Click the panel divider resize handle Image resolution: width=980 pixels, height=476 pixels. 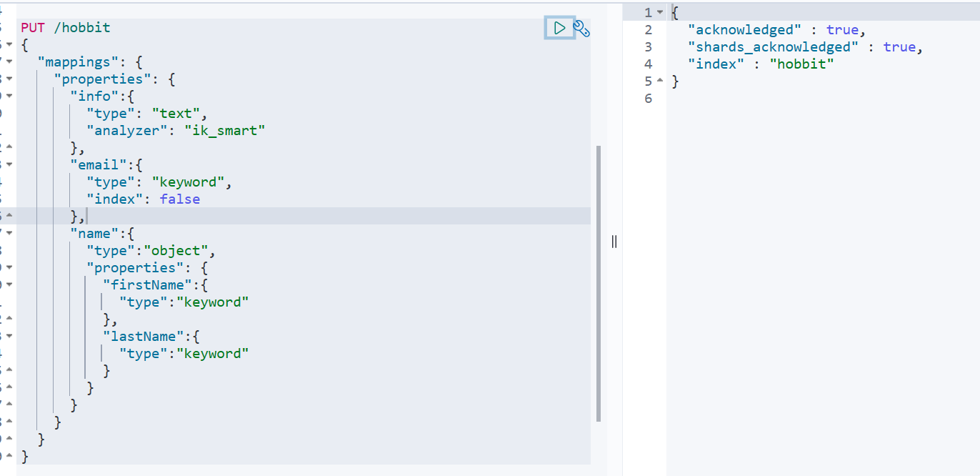click(614, 242)
